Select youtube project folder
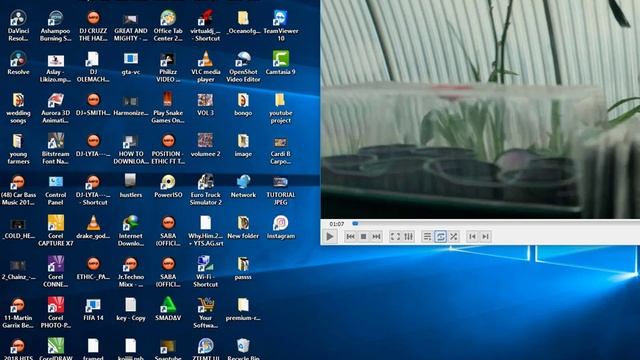Viewport: 640px width, 360px height. coord(281,108)
